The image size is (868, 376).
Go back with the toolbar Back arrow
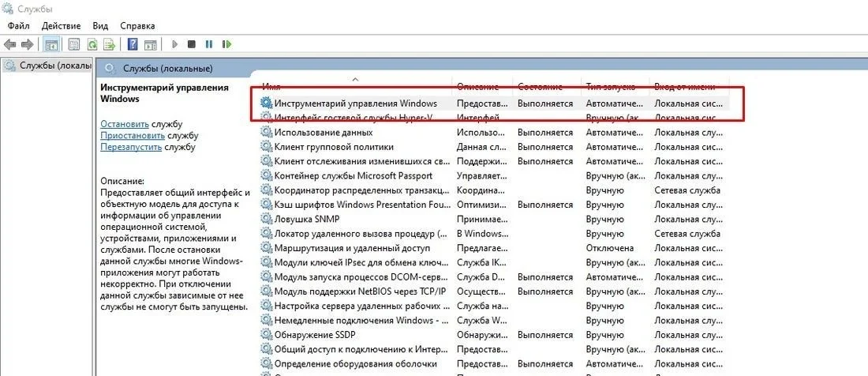click(x=9, y=44)
